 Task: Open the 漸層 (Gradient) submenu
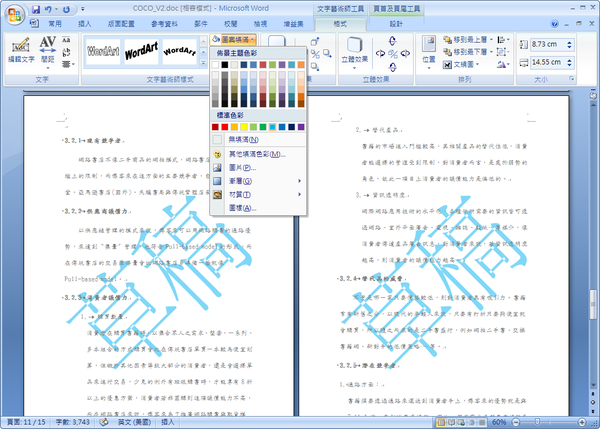(x=258, y=181)
